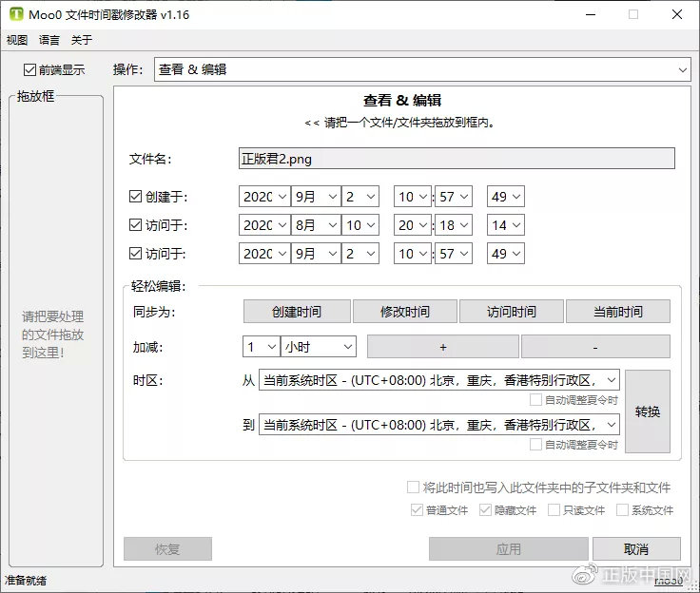Open the 语言 menu
The height and width of the screenshot is (593, 700).
tap(49, 40)
